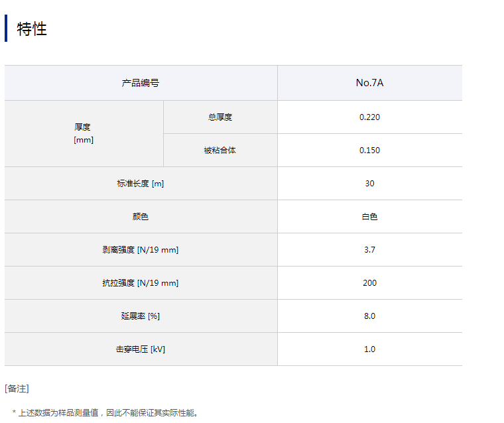Select the 8.0 elongation value
Viewport: 504px width, 423px height.
click(x=369, y=316)
